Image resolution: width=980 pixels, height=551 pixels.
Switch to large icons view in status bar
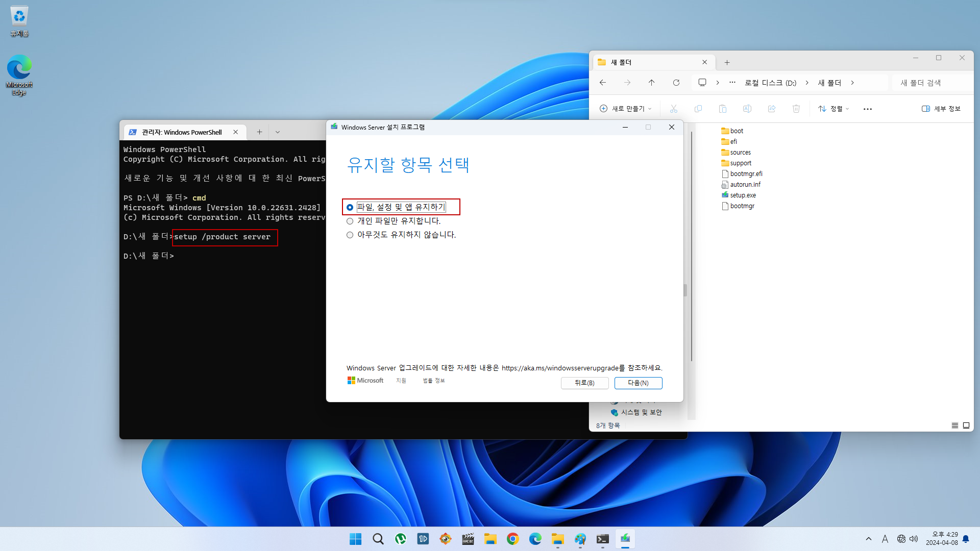coord(966,425)
